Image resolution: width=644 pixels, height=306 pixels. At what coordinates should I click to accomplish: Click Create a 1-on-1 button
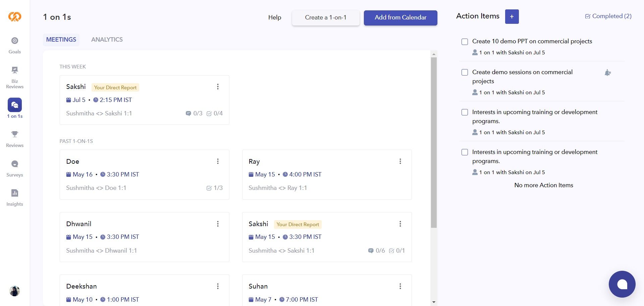(326, 18)
